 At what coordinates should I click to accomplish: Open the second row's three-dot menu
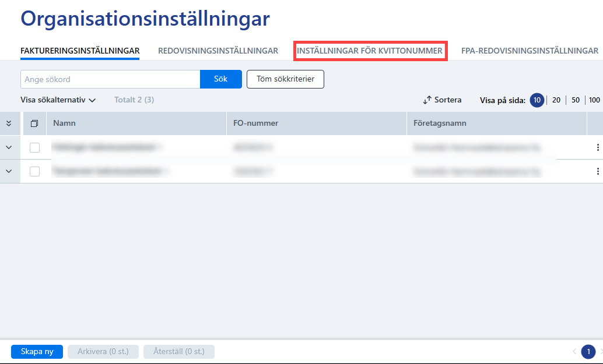[x=597, y=171]
